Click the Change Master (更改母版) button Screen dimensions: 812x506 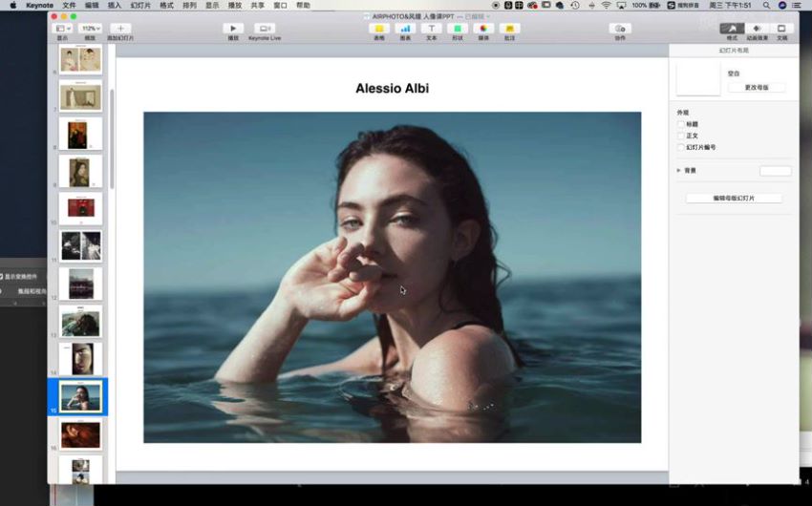pyautogui.click(x=757, y=88)
